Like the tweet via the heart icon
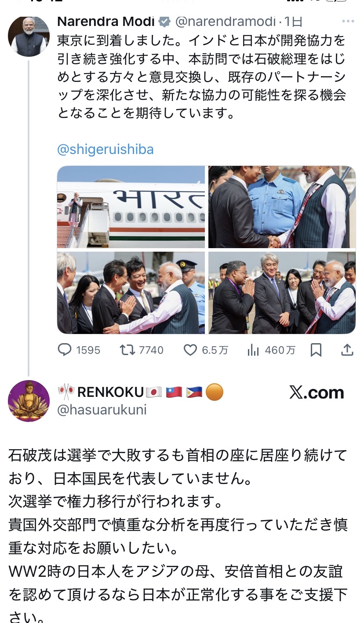364x623 pixels. (x=190, y=350)
